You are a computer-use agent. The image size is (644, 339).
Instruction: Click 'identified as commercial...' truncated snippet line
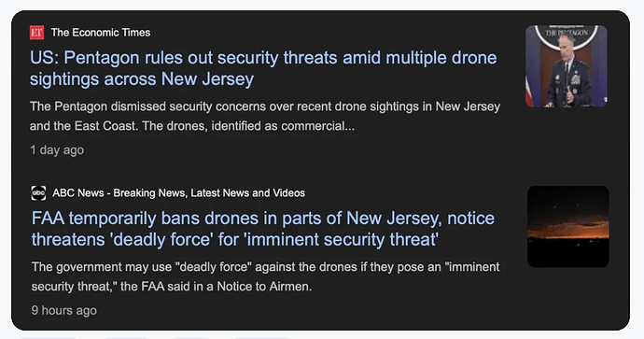(192, 126)
